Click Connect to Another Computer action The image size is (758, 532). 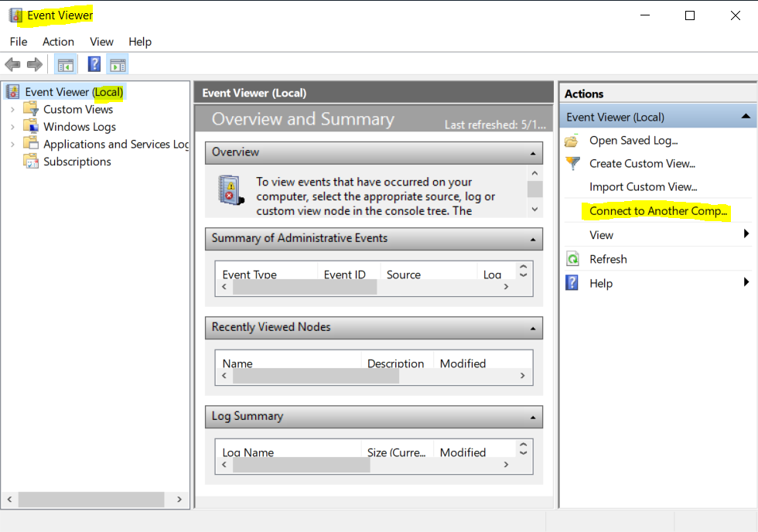click(658, 211)
